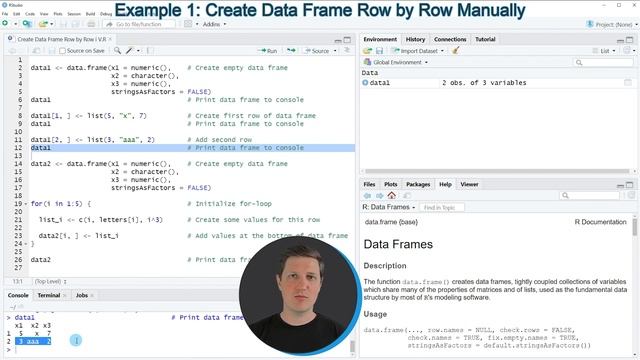
Task: Open R: Data Frames topic dropdown
Action: click(389, 207)
